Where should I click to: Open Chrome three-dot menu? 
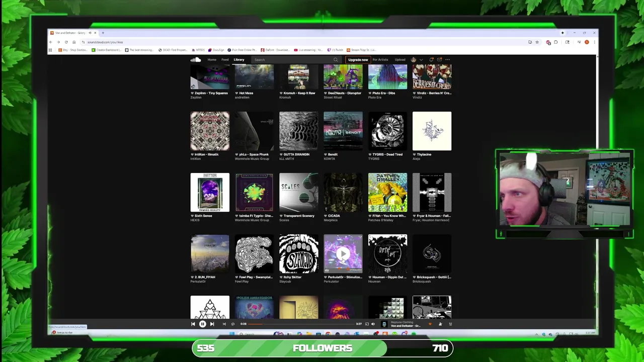(594, 42)
